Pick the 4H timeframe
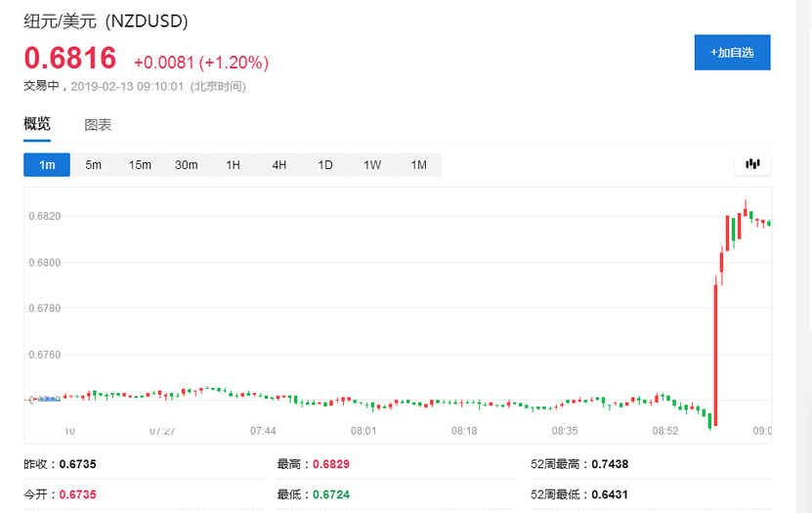The image size is (812, 513). point(278,165)
